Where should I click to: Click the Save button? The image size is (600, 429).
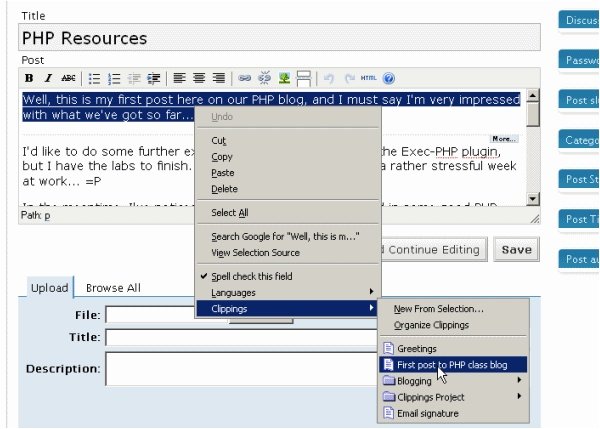click(x=517, y=250)
